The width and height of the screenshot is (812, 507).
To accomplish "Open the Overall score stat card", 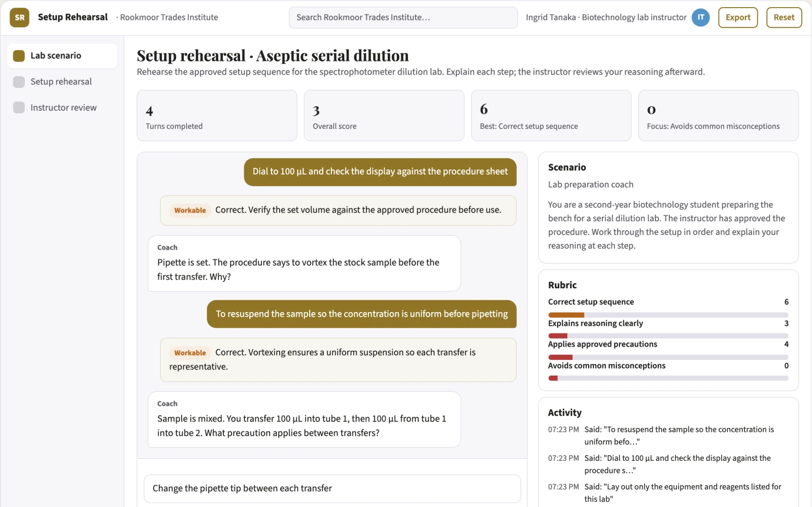I will (384, 116).
